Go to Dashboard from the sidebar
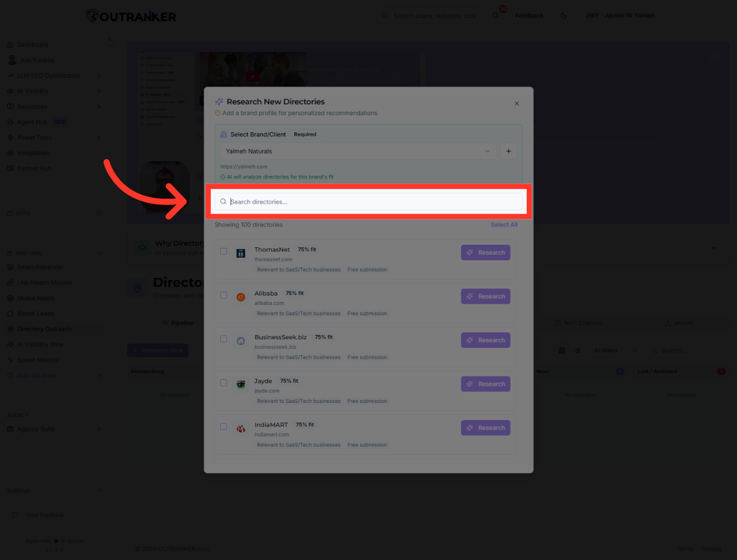The height and width of the screenshot is (560, 737). tap(33, 45)
